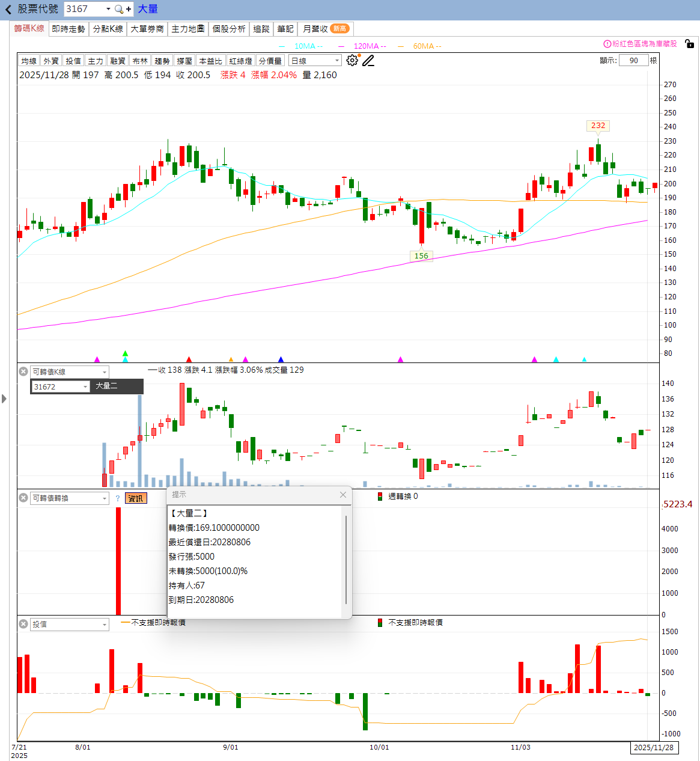Open the 日線 period dropdown
The height and width of the screenshot is (761, 700).
(315, 61)
